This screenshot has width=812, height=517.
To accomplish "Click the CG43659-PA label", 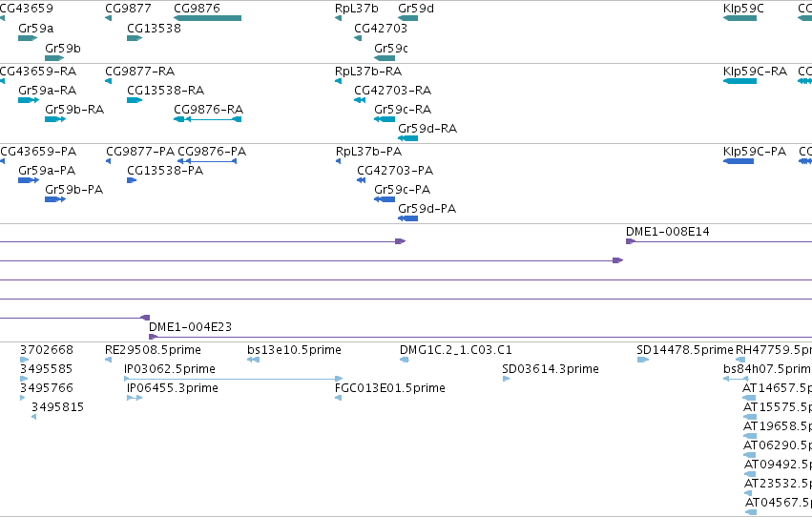I will pyautogui.click(x=38, y=151).
